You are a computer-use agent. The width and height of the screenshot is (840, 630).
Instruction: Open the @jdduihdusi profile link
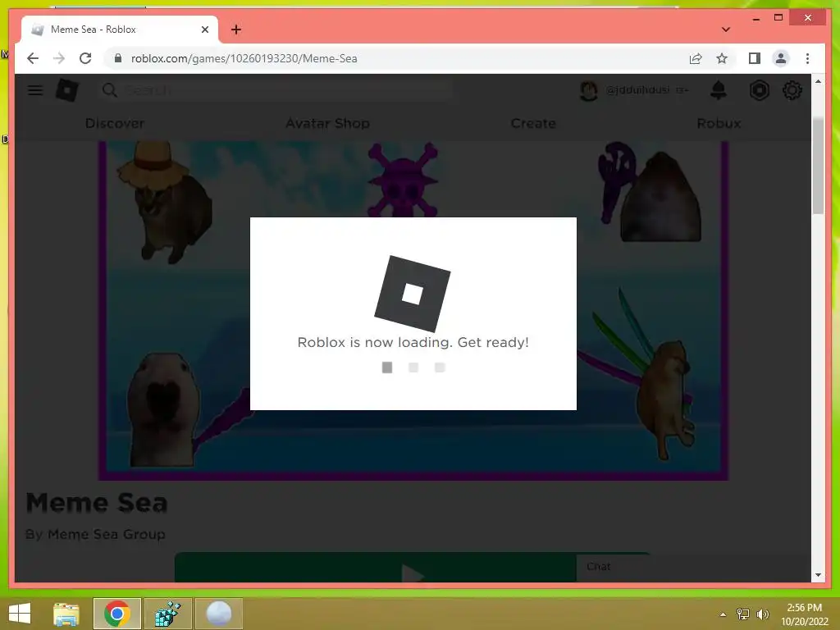tap(637, 90)
